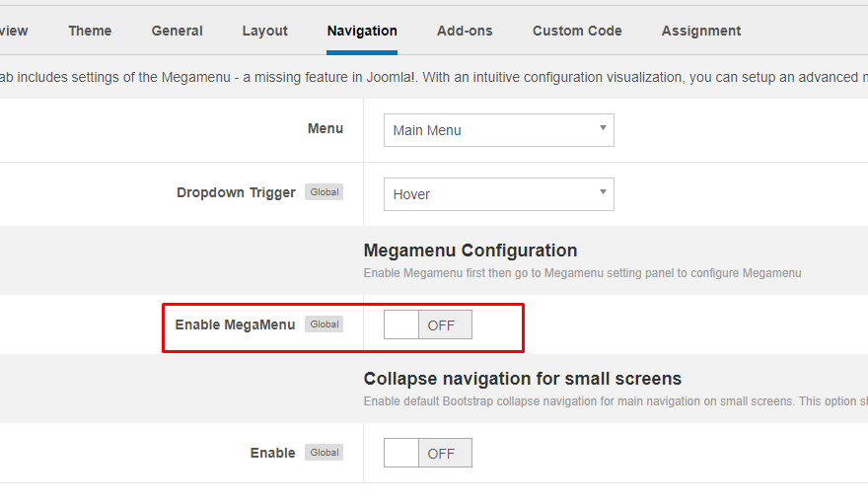Viewport: 868px width, 503px height.
Task: Click the Collapse navigation for small screens heading
Action: [523, 379]
